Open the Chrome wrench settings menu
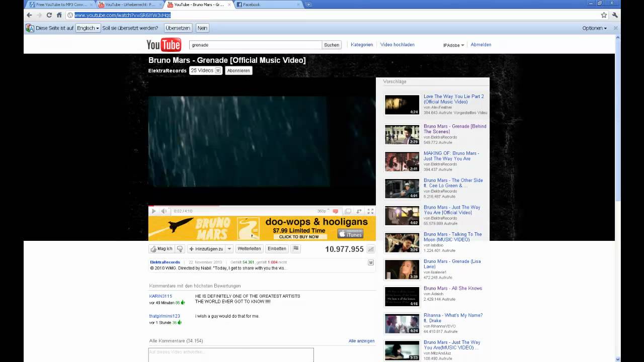644x362 pixels. [615, 15]
